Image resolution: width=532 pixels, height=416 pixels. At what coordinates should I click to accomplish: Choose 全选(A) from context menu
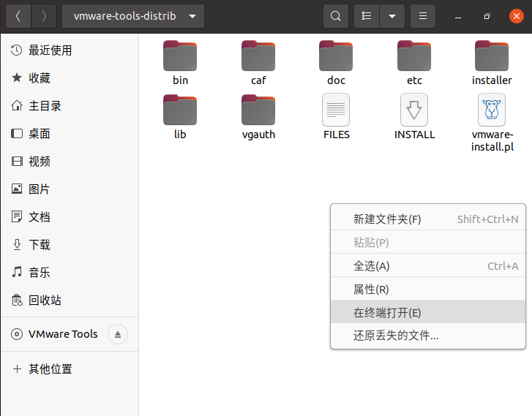(428, 266)
